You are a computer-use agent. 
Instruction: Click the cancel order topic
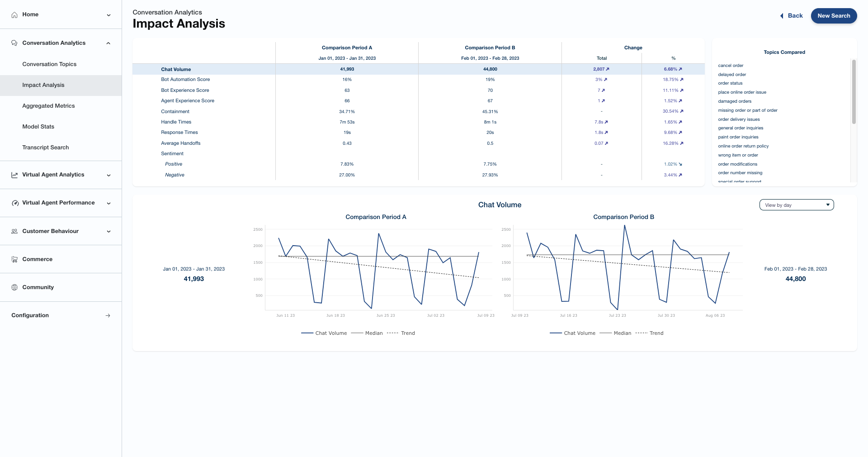click(x=731, y=66)
